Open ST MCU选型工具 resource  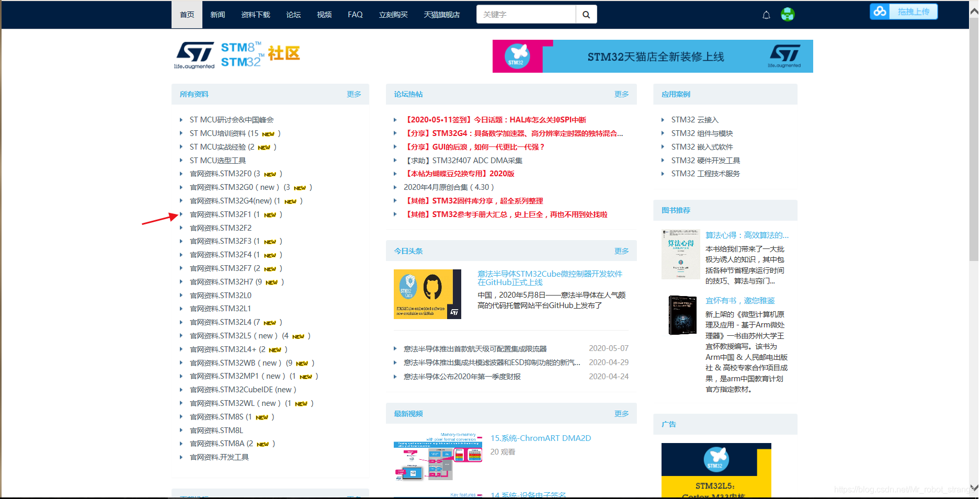(218, 161)
